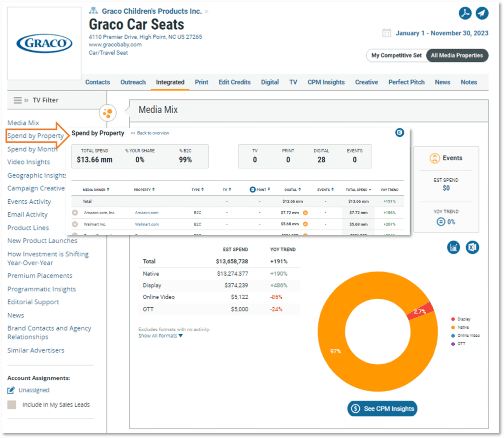This screenshot has width=504, height=438.
Task: Export Spend by Property to Excel
Action: pyautogui.click(x=400, y=132)
